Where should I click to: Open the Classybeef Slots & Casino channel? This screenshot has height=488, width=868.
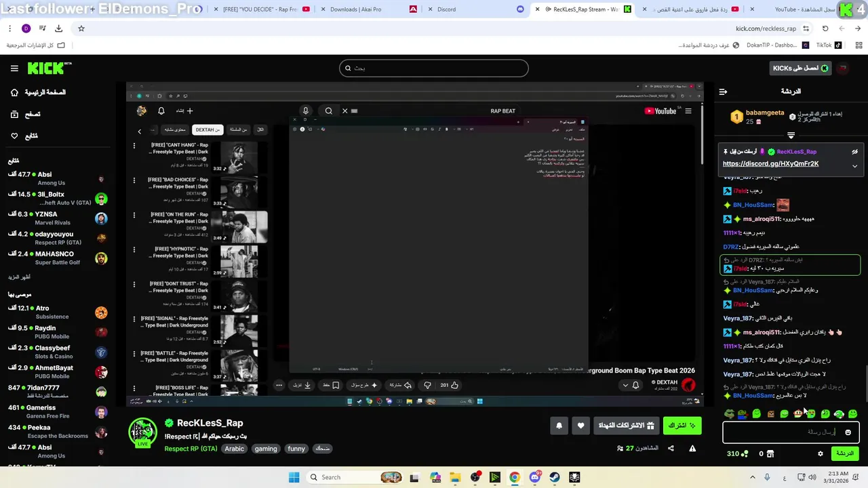58,352
